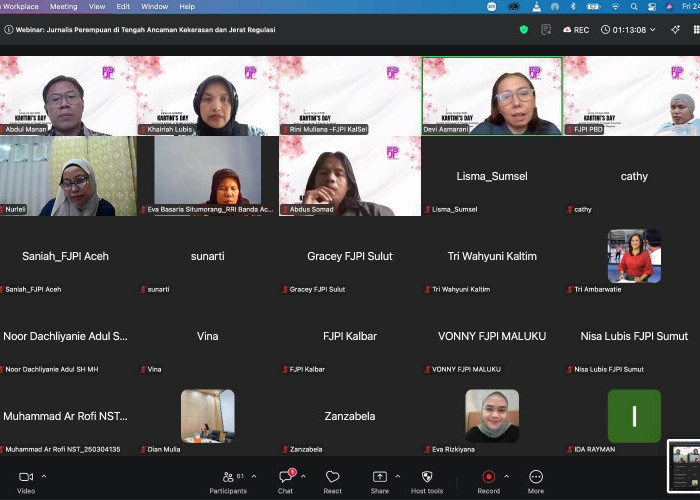Open the View menu
Screen dimensions: 700x500
pos(97,7)
